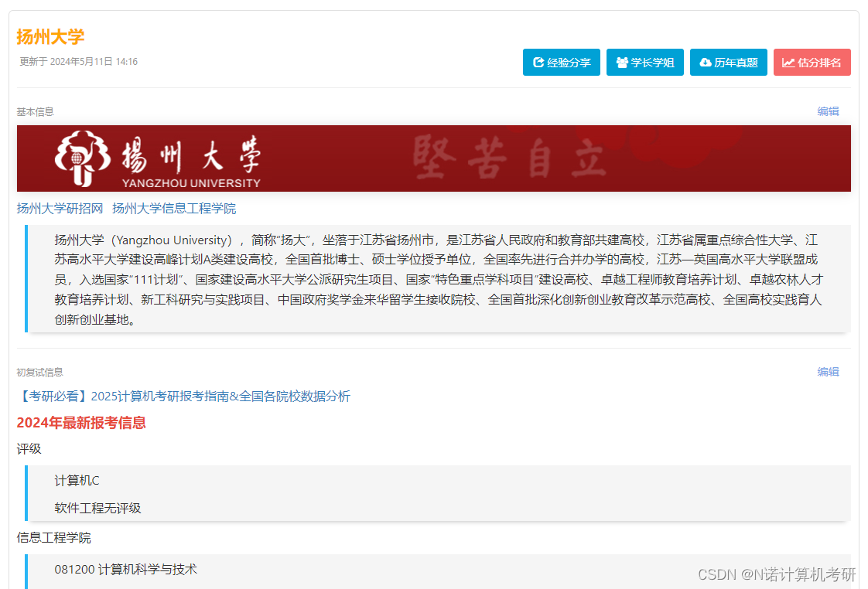Open the 学长学姐 button

[645, 63]
